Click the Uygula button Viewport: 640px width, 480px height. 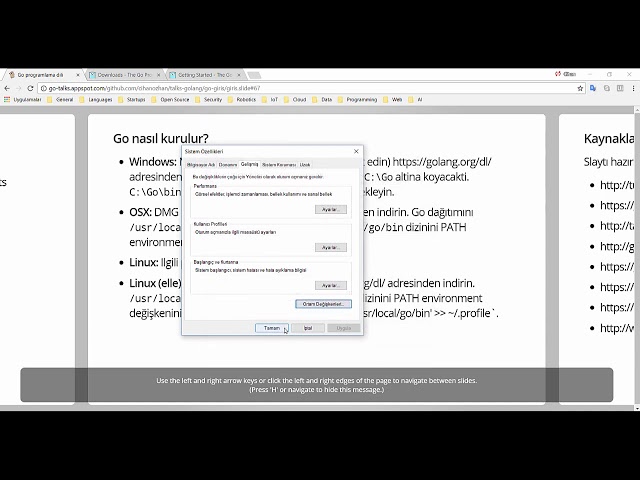pos(344,328)
